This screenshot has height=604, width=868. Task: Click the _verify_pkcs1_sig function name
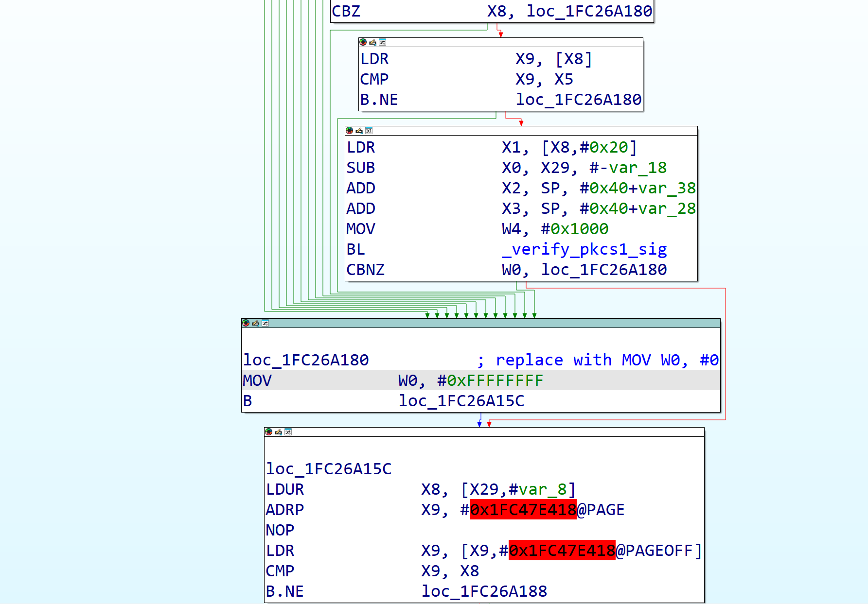(584, 249)
